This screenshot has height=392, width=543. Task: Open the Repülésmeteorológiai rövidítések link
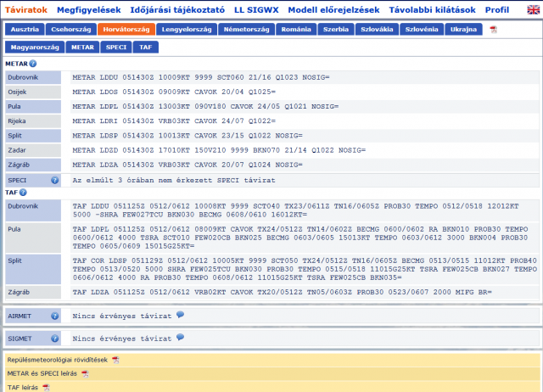[x=58, y=360]
